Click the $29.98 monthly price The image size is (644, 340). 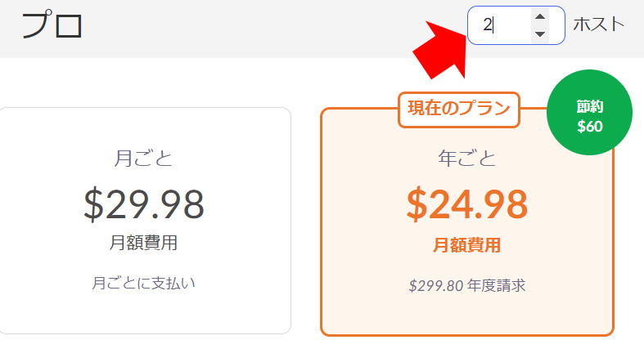point(143,204)
